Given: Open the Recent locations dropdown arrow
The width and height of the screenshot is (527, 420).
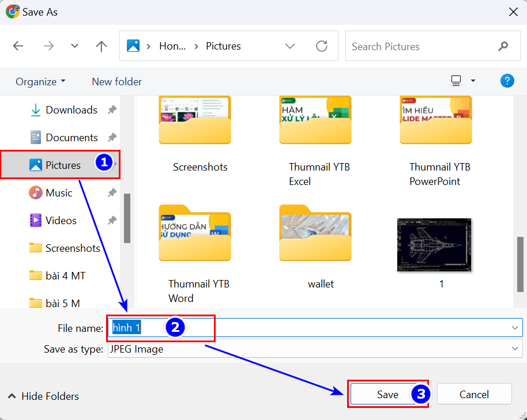Looking at the screenshot, I should pos(74,46).
